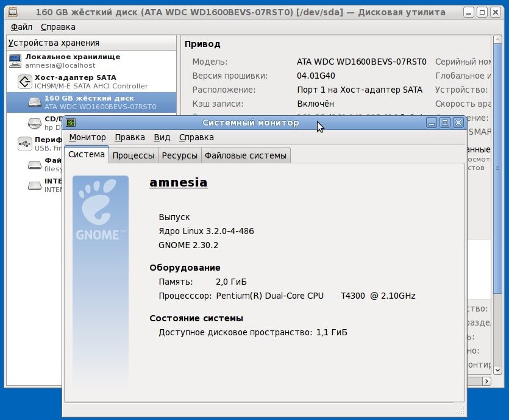Select the Хост-адаптер SATA tree row
This screenshot has height=420, width=509.
pos(91,82)
